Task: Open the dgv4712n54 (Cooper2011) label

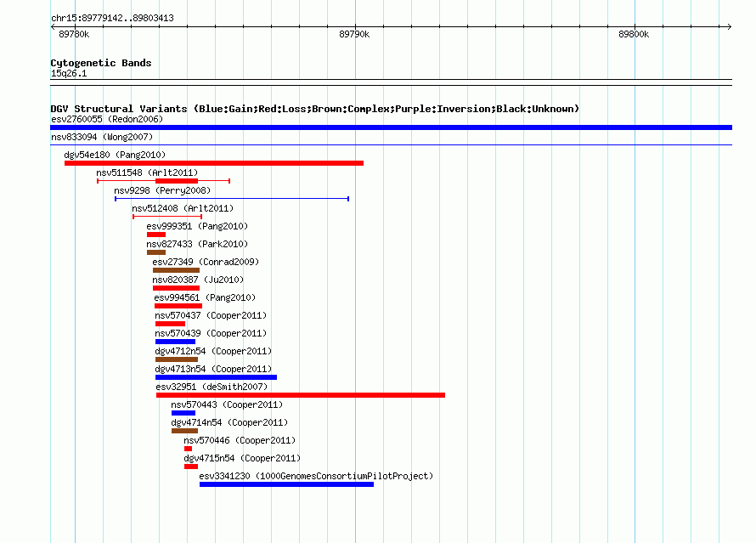Action: tap(213, 351)
